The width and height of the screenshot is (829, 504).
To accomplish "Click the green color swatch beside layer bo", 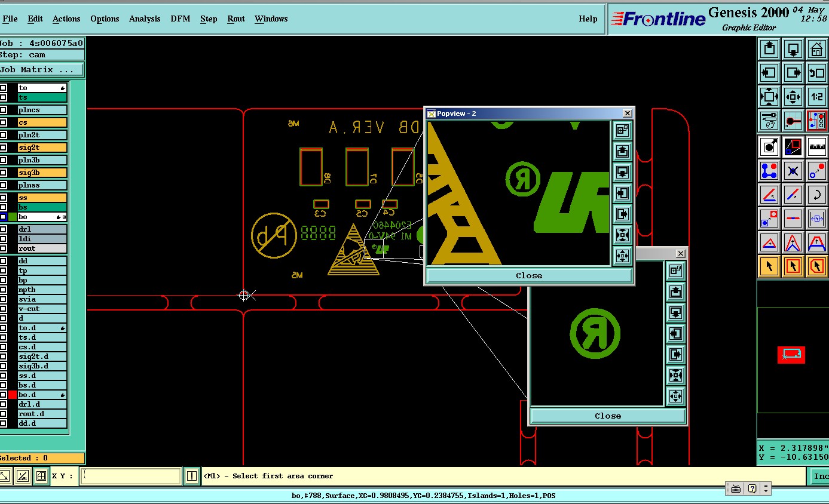I will tap(13, 217).
